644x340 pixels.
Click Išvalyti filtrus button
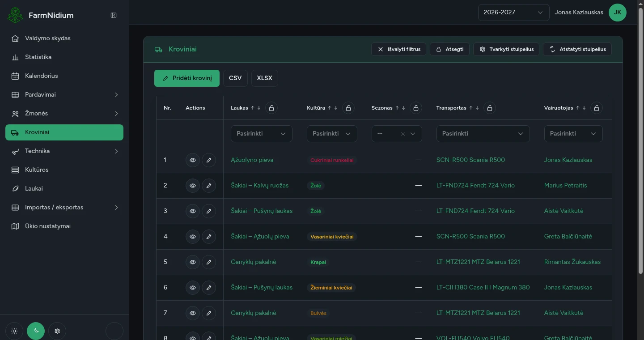coord(399,49)
